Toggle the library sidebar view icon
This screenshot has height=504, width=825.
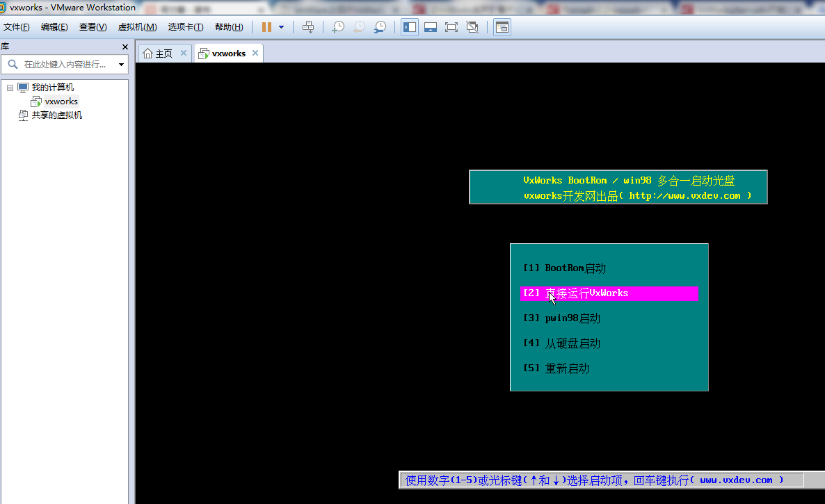click(410, 27)
